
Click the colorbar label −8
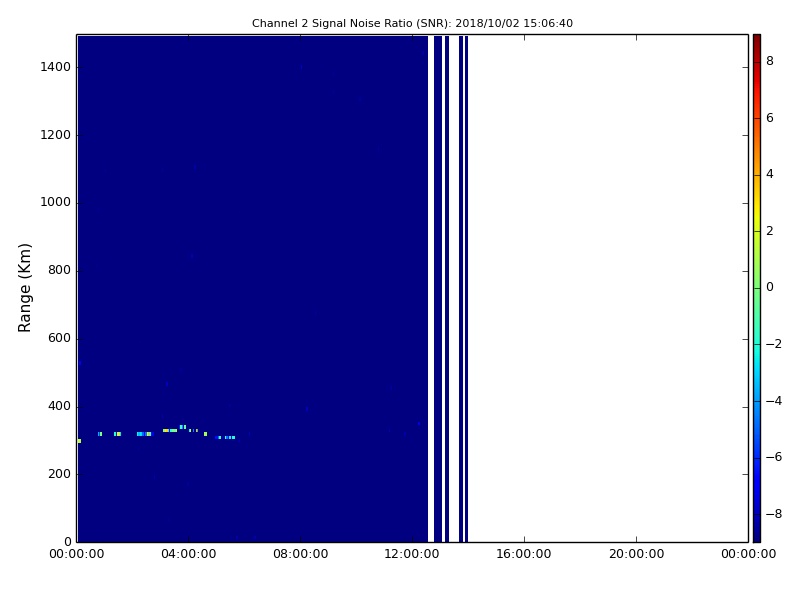[x=774, y=514]
